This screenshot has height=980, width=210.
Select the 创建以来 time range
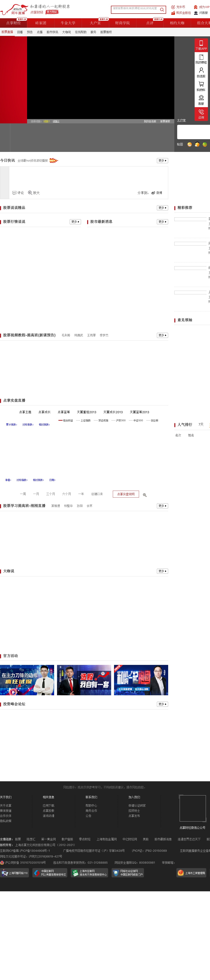97,494
